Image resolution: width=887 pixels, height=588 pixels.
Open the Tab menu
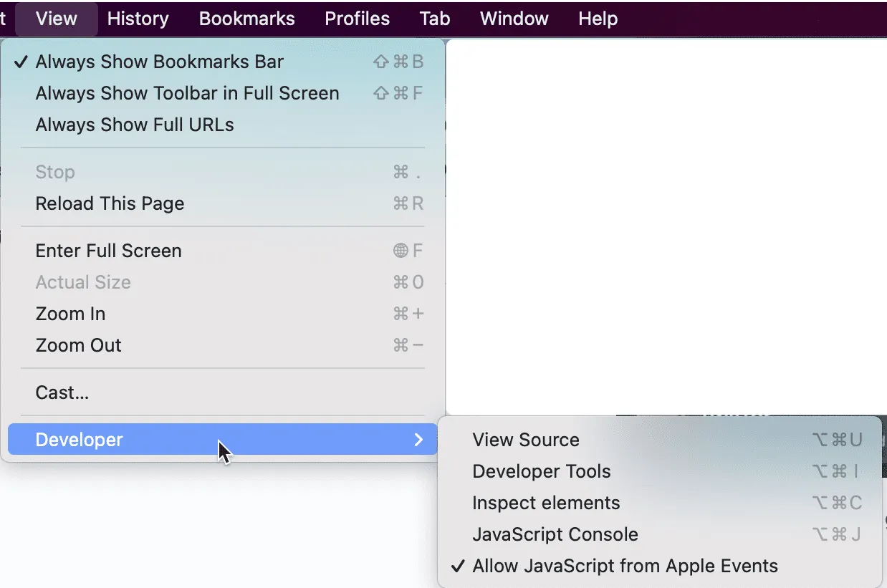tap(434, 19)
